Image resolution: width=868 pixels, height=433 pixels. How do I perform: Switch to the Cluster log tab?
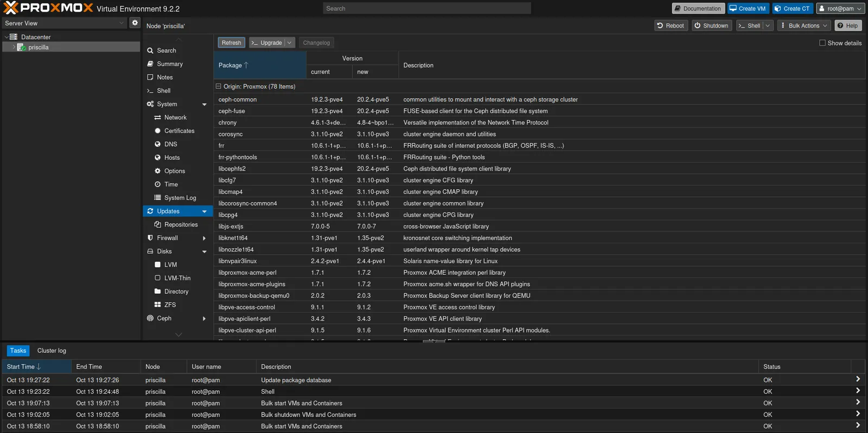coord(52,351)
